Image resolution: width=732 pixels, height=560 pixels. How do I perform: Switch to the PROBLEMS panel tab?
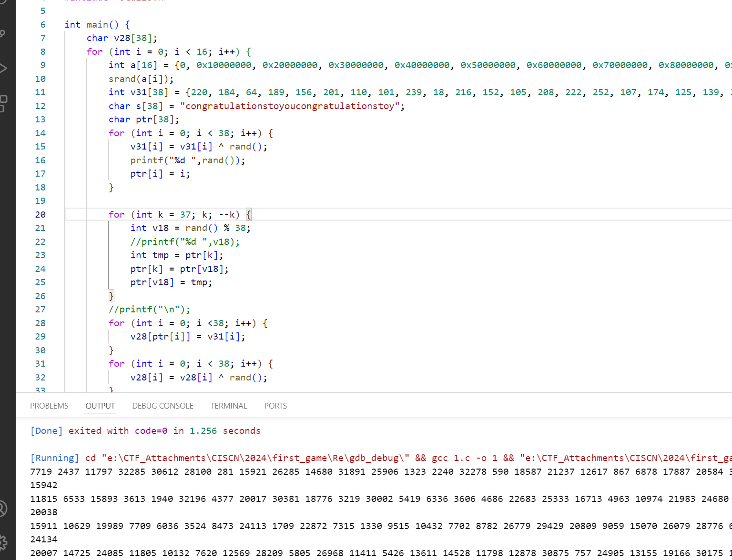pyautogui.click(x=49, y=406)
